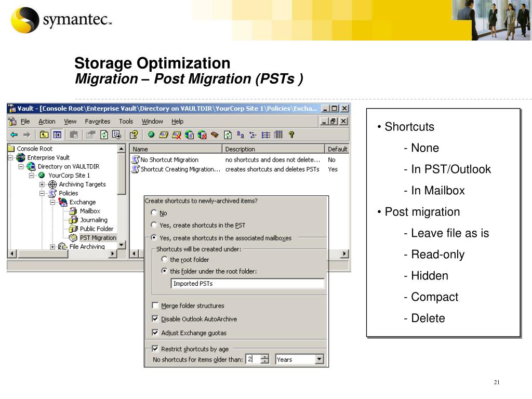Collapse the Directory on VAULTDIR node
This screenshot has width=532, height=399.
21,167
